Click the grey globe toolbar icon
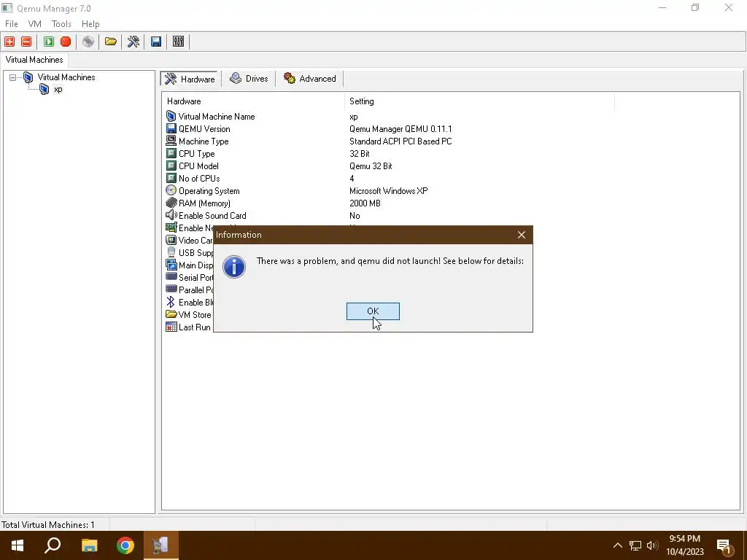Screen dimensions: 747x560 tap(88, 42)
